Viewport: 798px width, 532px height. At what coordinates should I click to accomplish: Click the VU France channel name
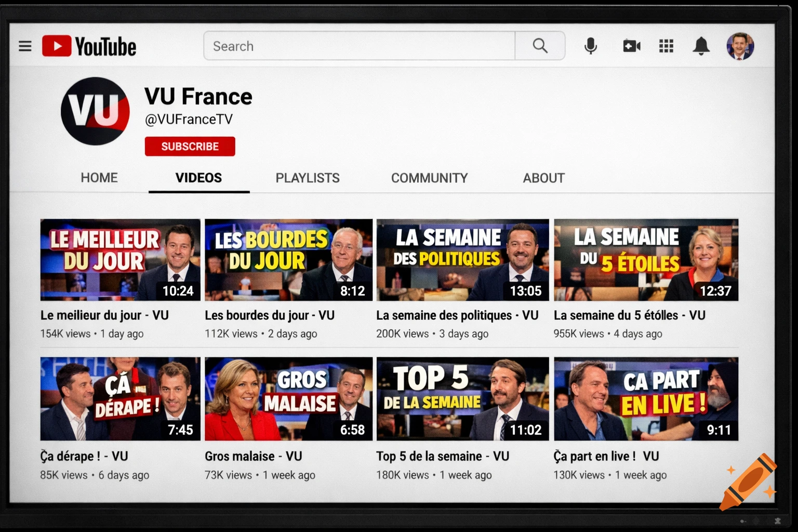[198, 97]
